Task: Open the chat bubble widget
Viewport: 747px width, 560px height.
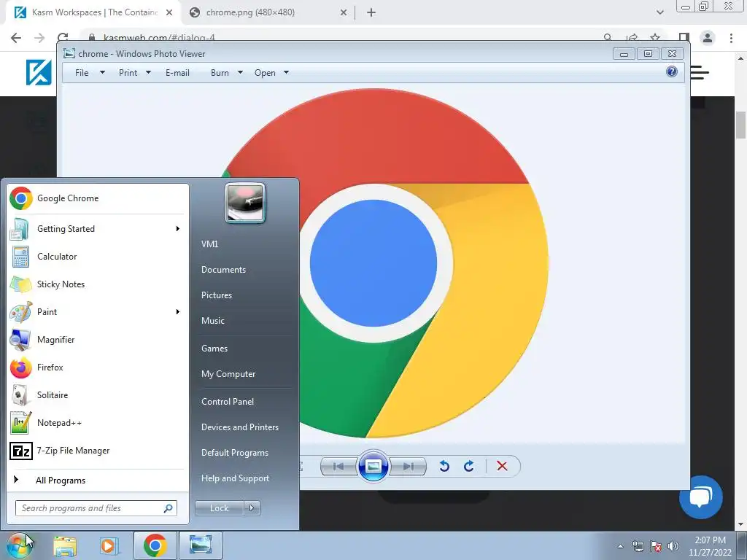Action: click(x=701, y=497)
